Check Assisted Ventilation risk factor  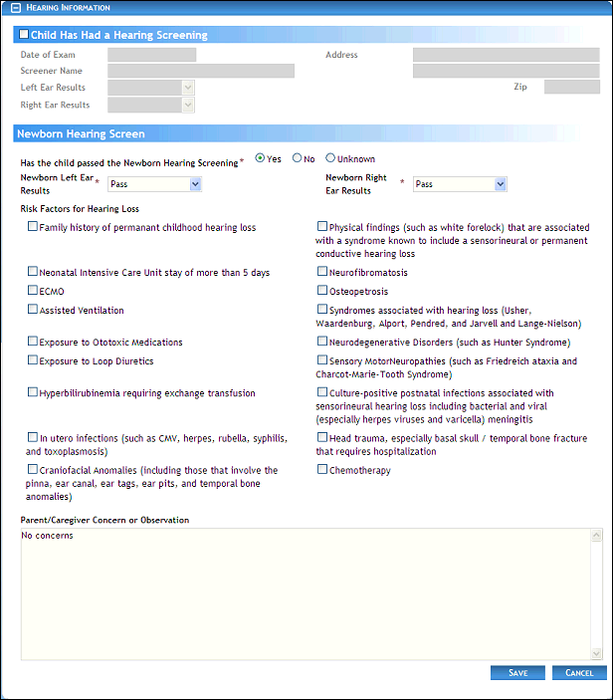[33, 310]
